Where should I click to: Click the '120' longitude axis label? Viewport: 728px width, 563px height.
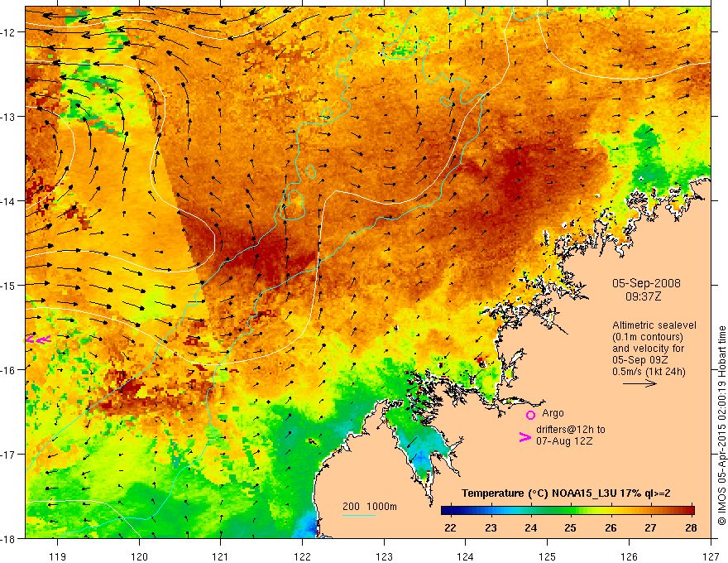pyautogui.click(x=139, y=556)
